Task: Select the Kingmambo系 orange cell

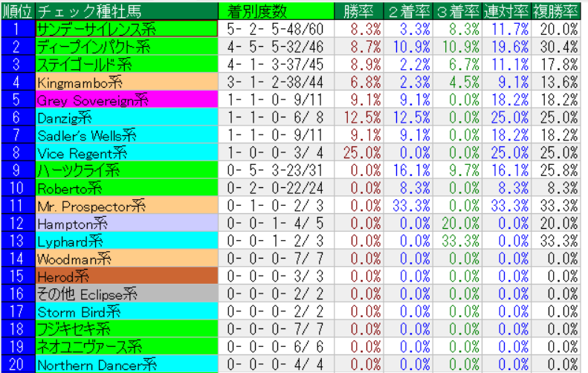Action: [x=126, y=81]
